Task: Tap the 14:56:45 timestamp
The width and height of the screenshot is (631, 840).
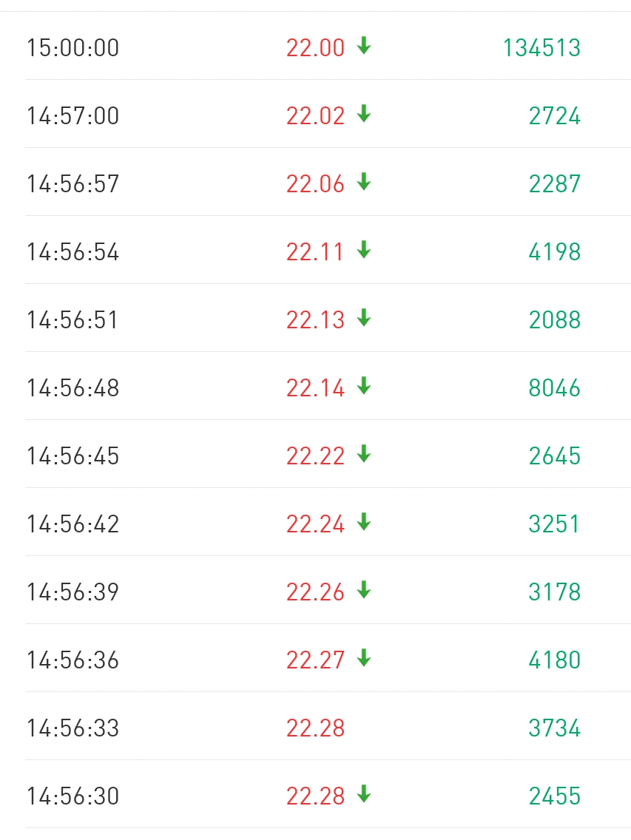Action: (x=72, y=456)
